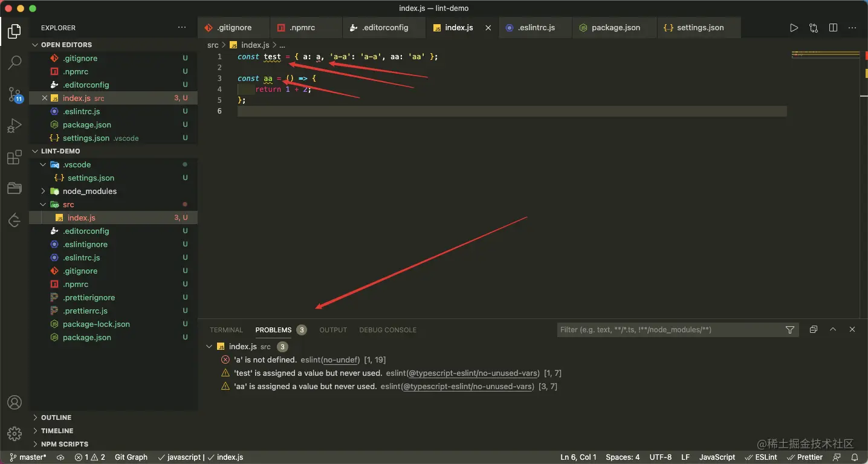
Task: Maximize the panel with the up chevron
Action: point(833,329)
